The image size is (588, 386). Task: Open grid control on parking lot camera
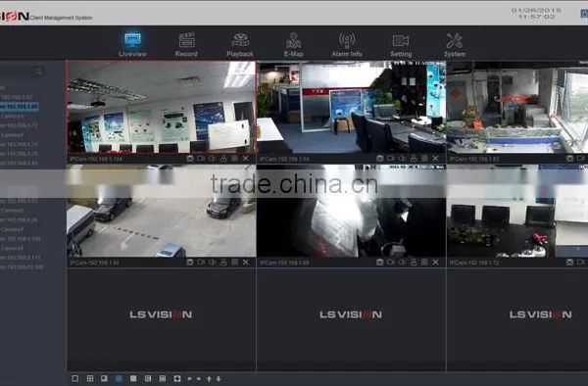[x=234, y=263]
